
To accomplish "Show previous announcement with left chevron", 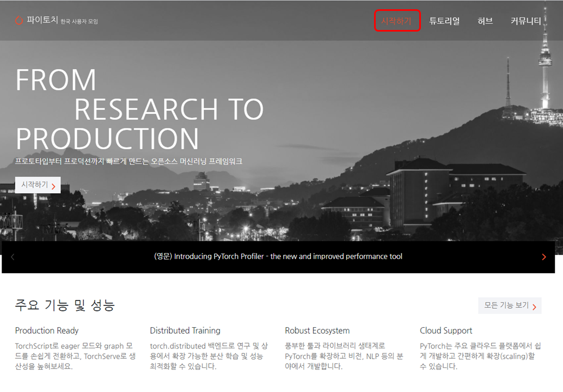I will pyautogui.click(x=13, y=256).
